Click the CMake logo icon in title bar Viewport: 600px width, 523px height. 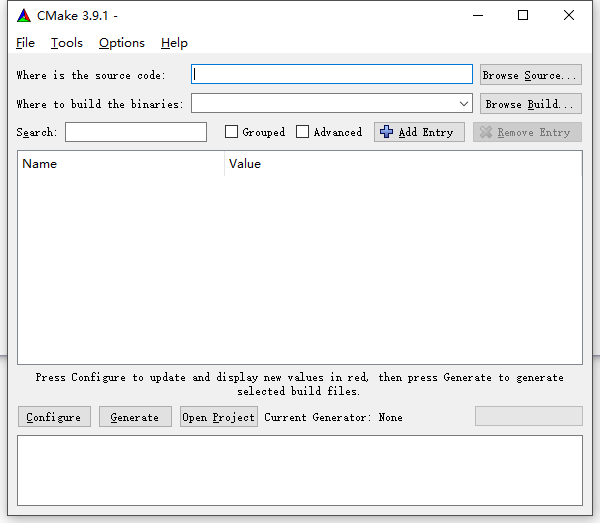pyautogui.click(x=24, y=15)
